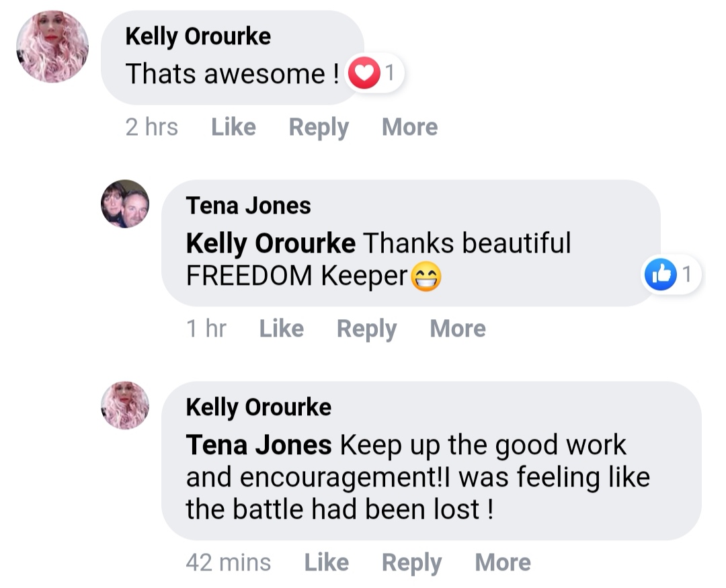This screenshot has width=726, height=588.
Task: Open Tena Jones' profile picture
Action: pos(125,204)
